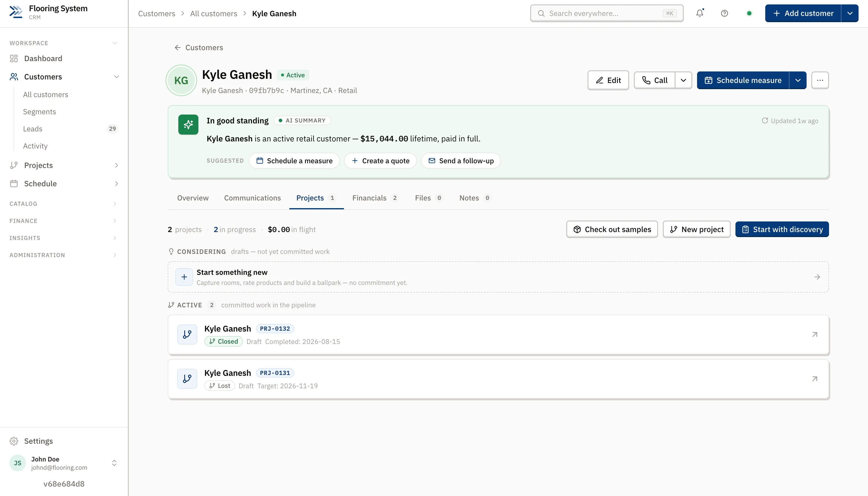Click the plus icon in Start something new

click(x=184, y=277)
